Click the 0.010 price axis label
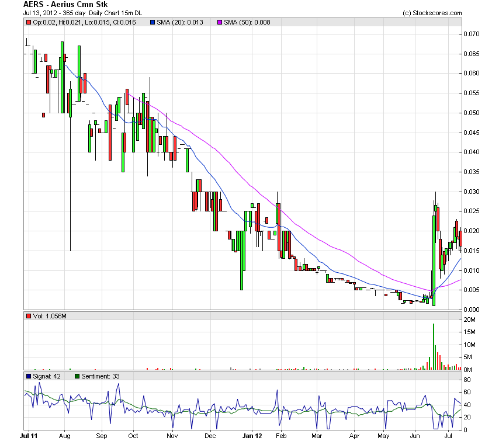 [x=472, y=270]
